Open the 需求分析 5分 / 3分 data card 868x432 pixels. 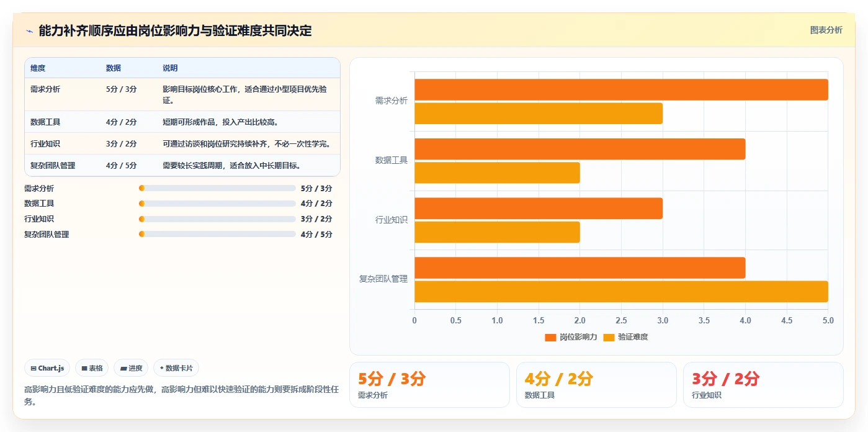429,385
